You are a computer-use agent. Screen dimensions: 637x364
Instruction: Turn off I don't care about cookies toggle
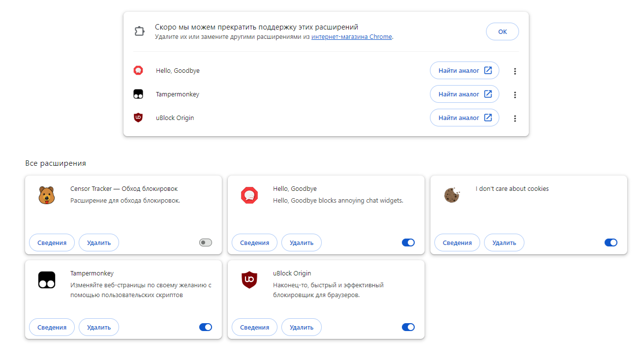point(611,243)
